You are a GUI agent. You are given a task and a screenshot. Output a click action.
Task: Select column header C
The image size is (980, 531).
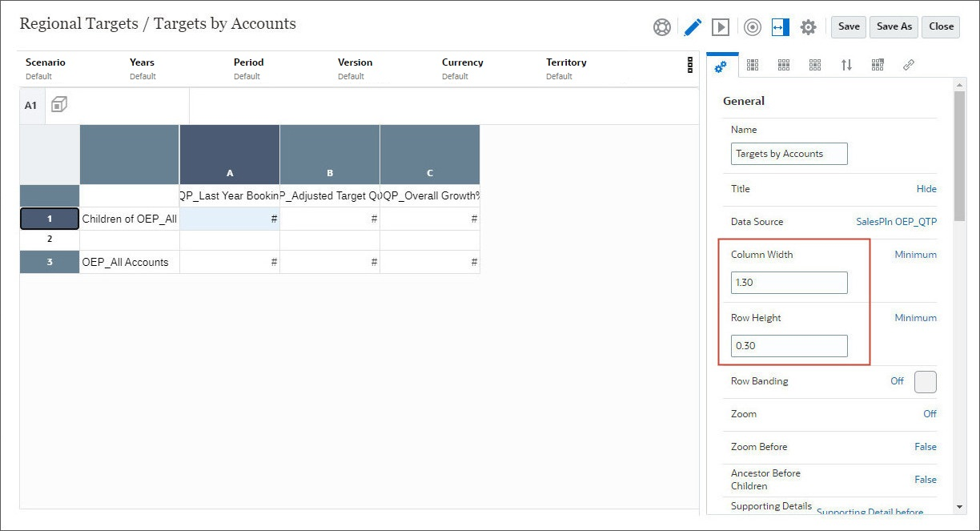(430, 155)
